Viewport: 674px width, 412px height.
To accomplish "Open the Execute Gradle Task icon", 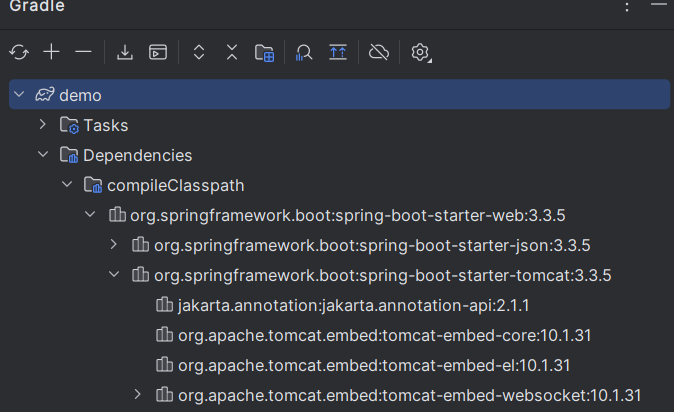I will [x=158, y=52].
